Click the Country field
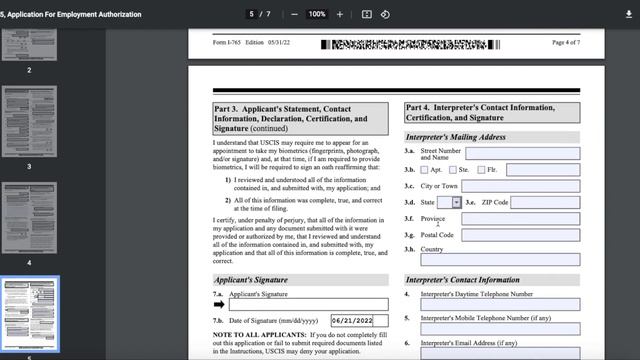This screenshot has height=360, width=640. click(x=500, y=260)
